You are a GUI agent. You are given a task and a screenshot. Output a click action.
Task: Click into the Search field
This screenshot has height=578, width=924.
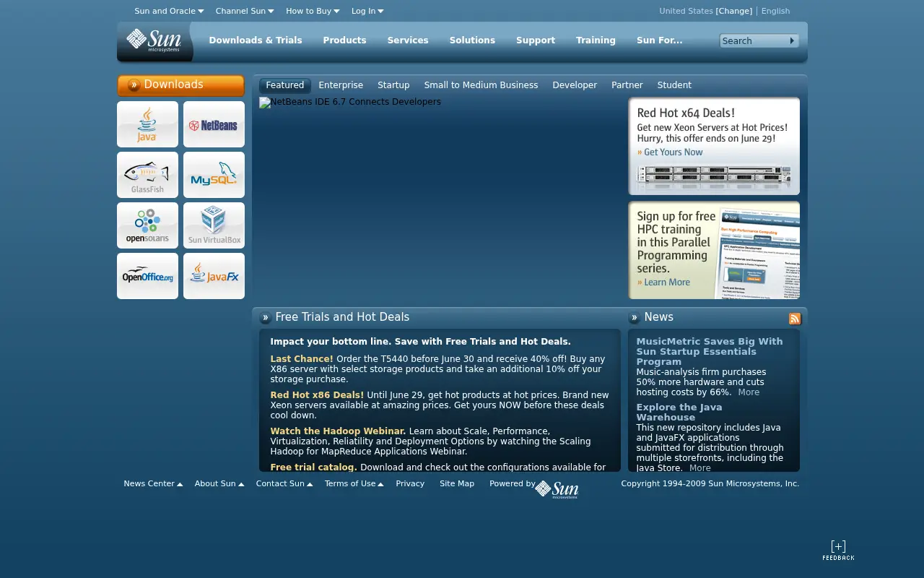[x=754, y=40]
